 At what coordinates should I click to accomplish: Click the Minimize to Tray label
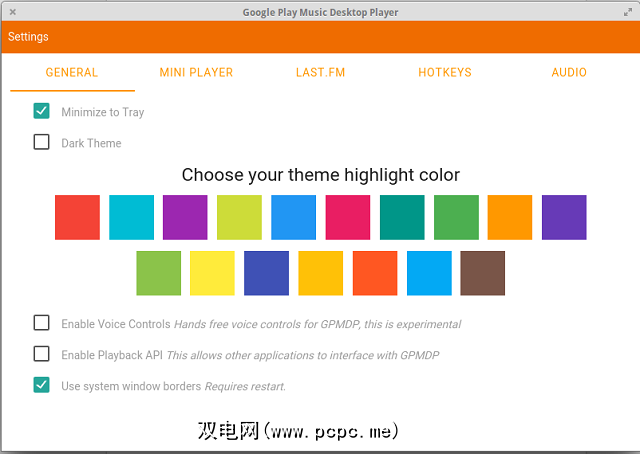103,112
